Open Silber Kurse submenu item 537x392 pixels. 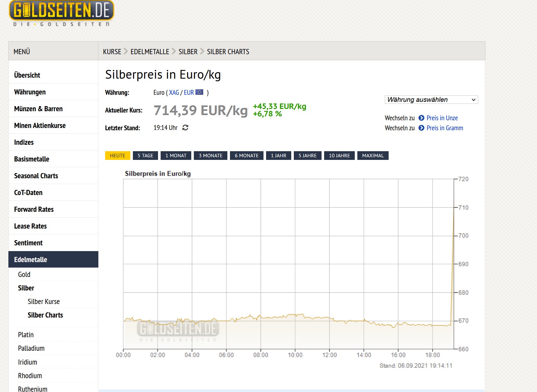coord(44,301)
